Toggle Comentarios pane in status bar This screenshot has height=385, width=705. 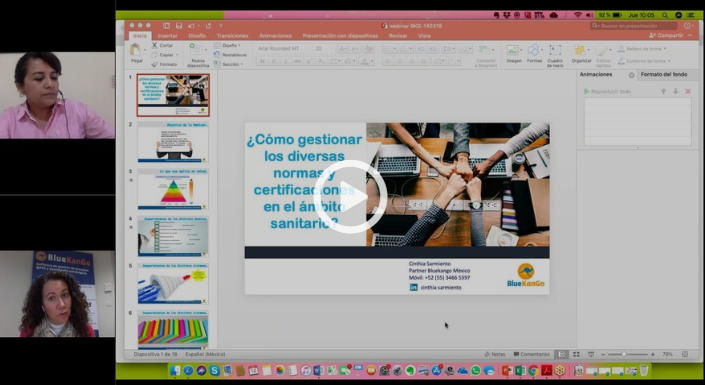[x=532, y=354]
